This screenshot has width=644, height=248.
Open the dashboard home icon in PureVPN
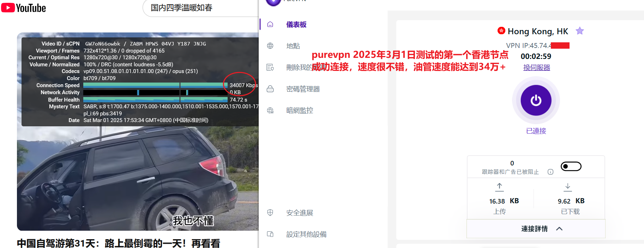coord(270,24)
